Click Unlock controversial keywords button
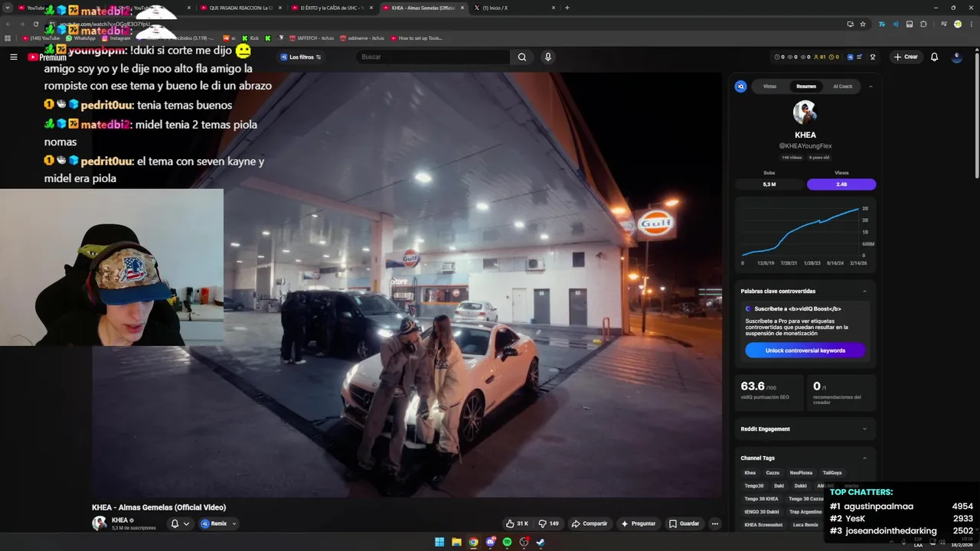The image size is (980, 551). click(x=805, y=350)
